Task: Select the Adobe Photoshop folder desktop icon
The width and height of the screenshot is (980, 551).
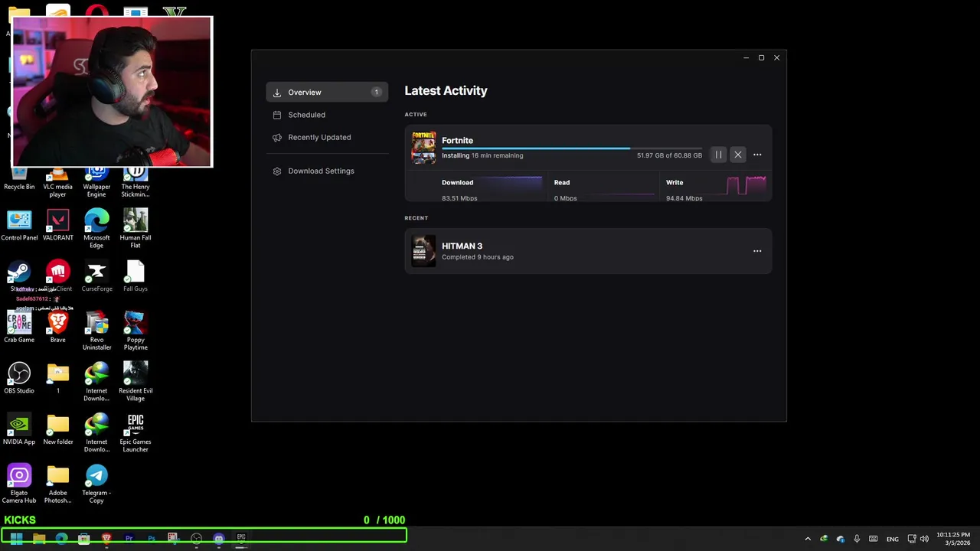Action: 57,484
